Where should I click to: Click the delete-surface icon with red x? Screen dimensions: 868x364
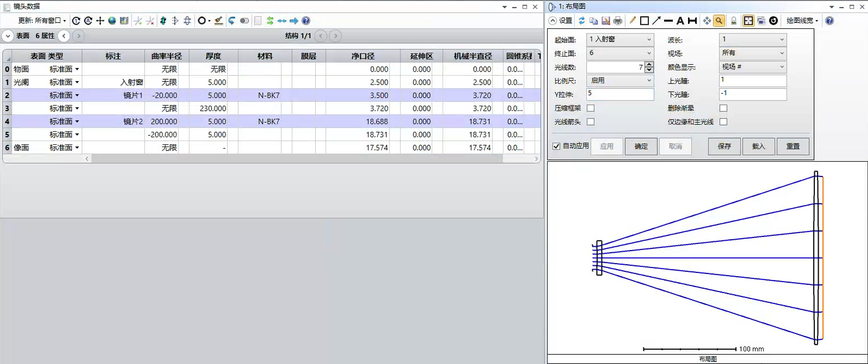point(150,21)
